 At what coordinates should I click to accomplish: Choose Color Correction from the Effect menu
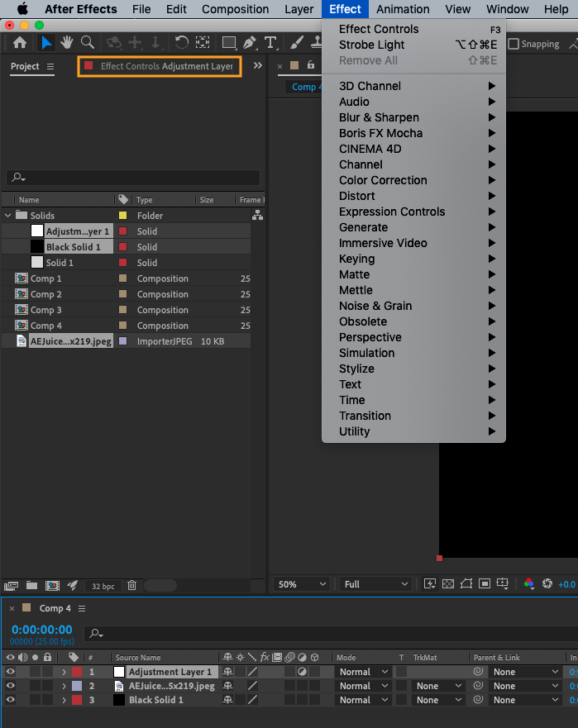383,180
